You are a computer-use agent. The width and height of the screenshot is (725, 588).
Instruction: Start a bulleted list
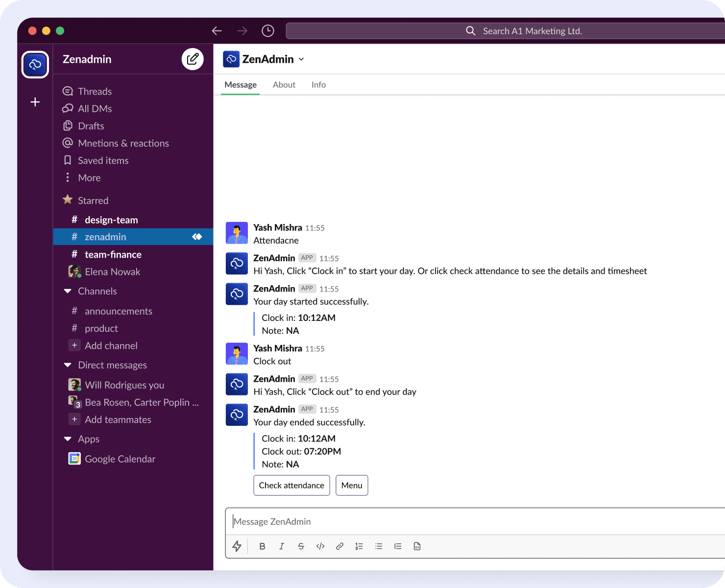(x=379, y=546)
